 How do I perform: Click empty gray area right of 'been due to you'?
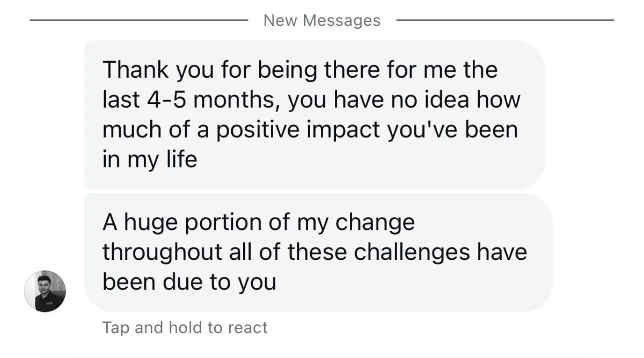tap(413, 282)
